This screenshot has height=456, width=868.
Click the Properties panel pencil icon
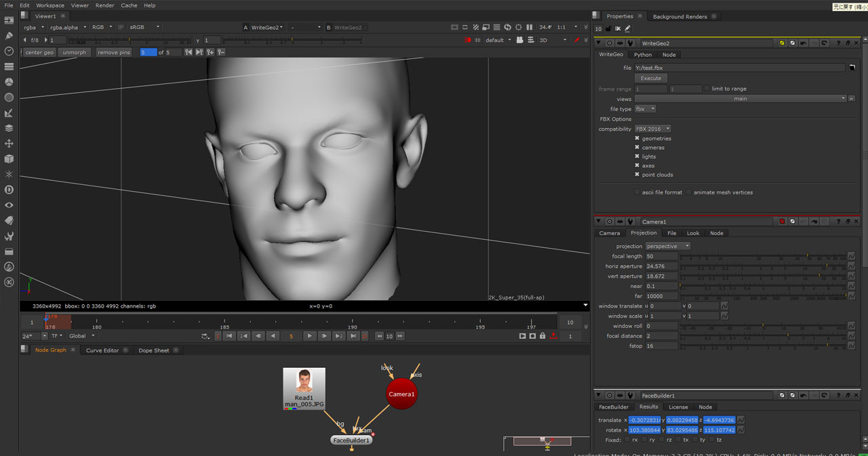coord(627,29)
